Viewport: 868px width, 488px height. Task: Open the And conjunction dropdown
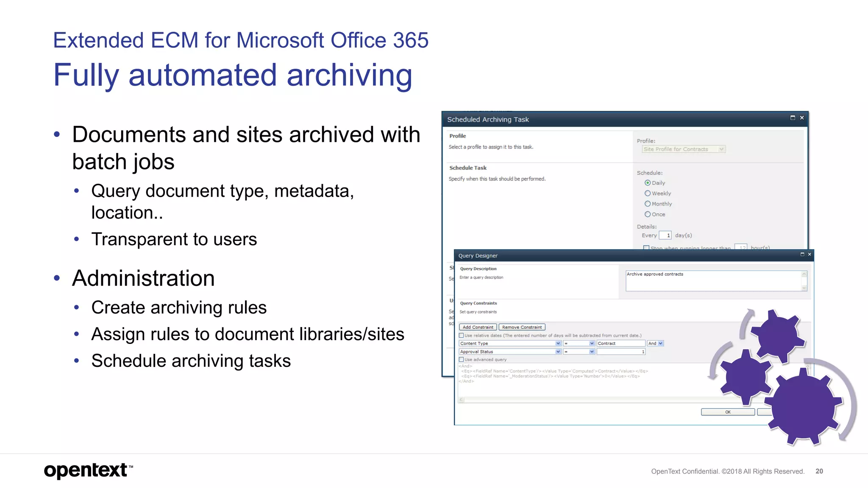pos(661,344)
